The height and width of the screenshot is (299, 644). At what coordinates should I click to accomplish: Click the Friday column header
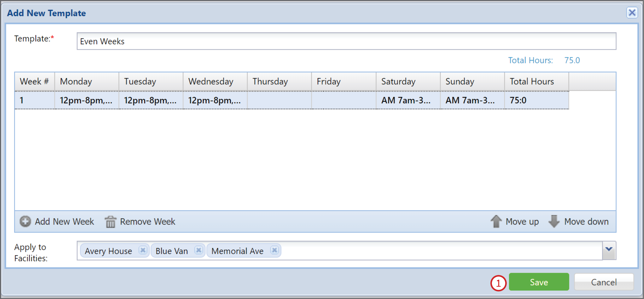[x=343, y=81]
